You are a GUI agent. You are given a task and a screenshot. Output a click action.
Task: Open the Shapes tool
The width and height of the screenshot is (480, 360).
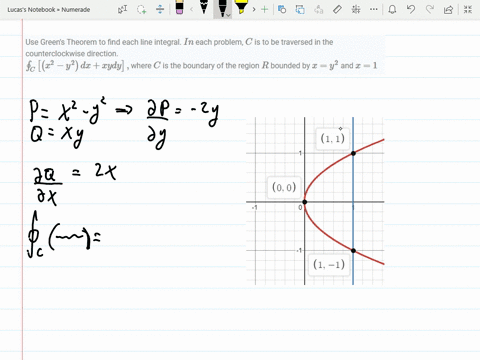(282, 9)
